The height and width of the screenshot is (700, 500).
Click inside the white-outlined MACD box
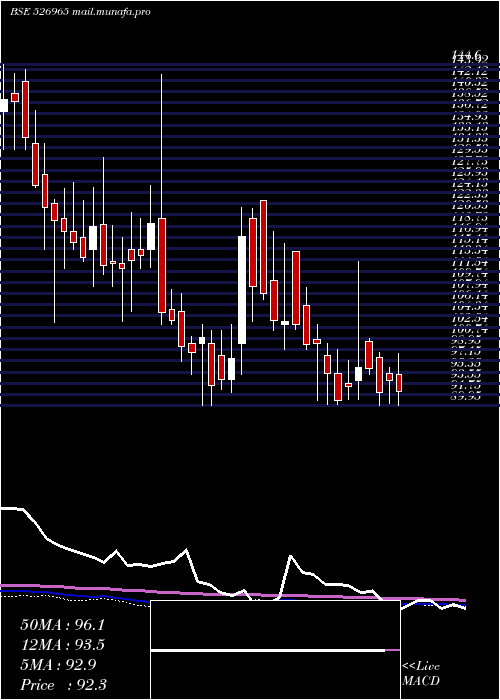point(275,650)
